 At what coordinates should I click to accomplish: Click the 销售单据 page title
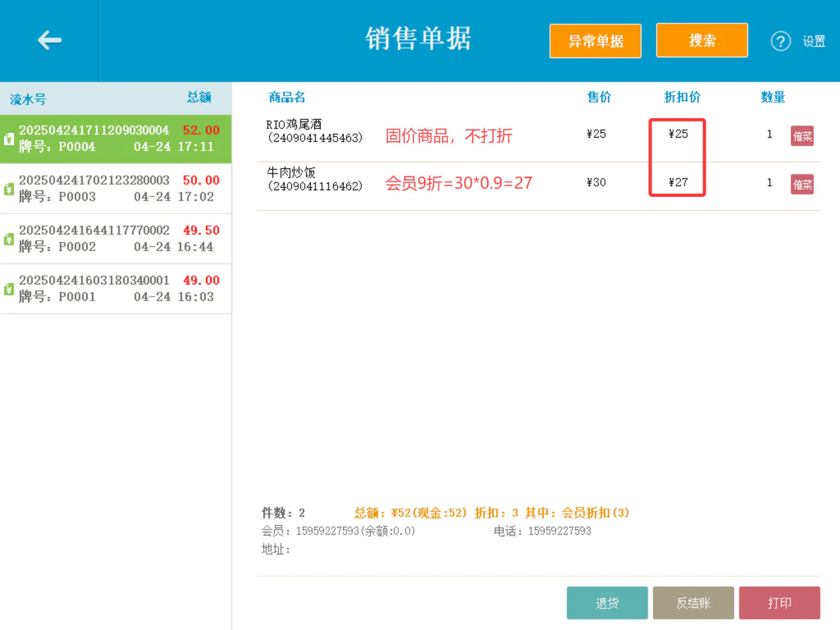(418, 39)
